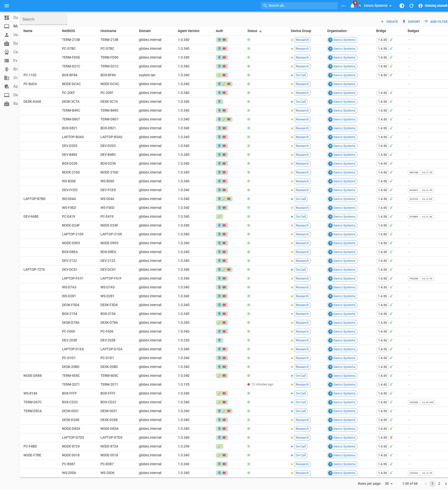Open the Dashboard sidebar icon
Viewport: 448px width, 490px height.
click(7, 17)
